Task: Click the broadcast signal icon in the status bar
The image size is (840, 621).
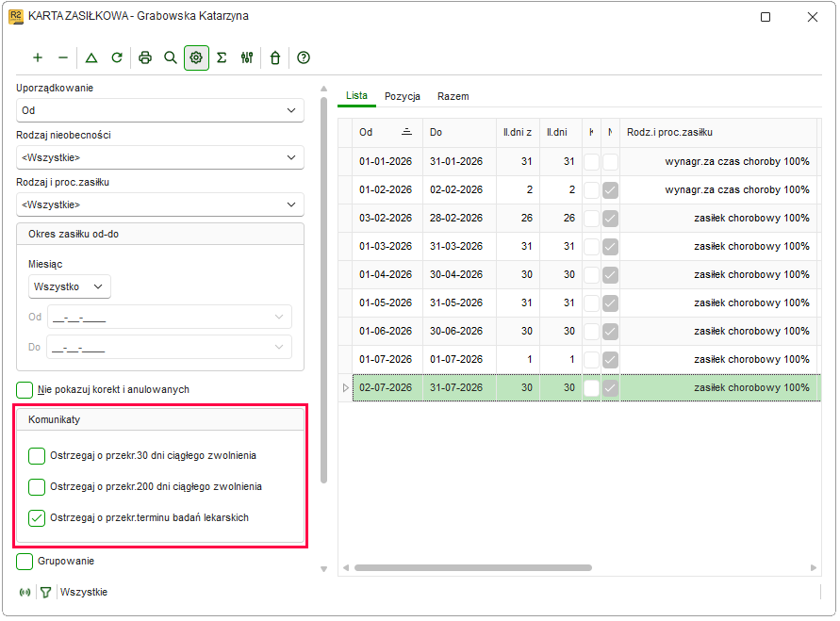Action: [25, 593]
